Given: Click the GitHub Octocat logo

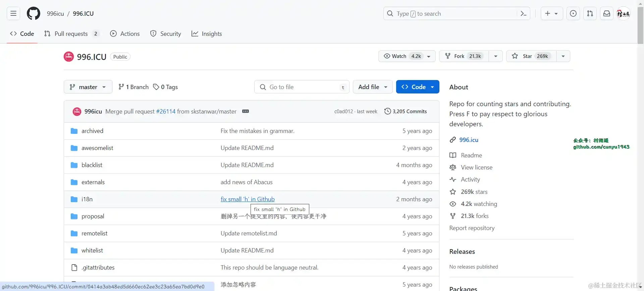Looking at the screenshot, I should pos(34,13).
